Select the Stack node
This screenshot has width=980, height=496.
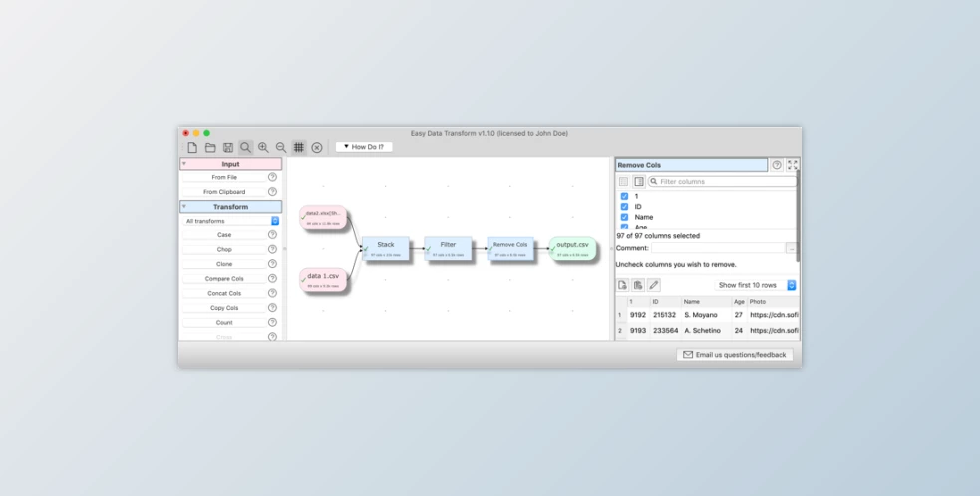coord(386,249)
